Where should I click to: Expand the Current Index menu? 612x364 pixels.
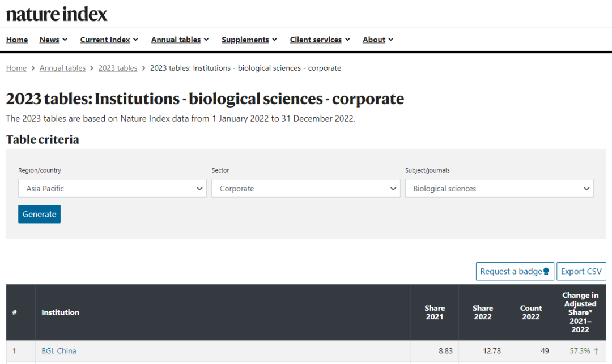[x=109, y=40]
